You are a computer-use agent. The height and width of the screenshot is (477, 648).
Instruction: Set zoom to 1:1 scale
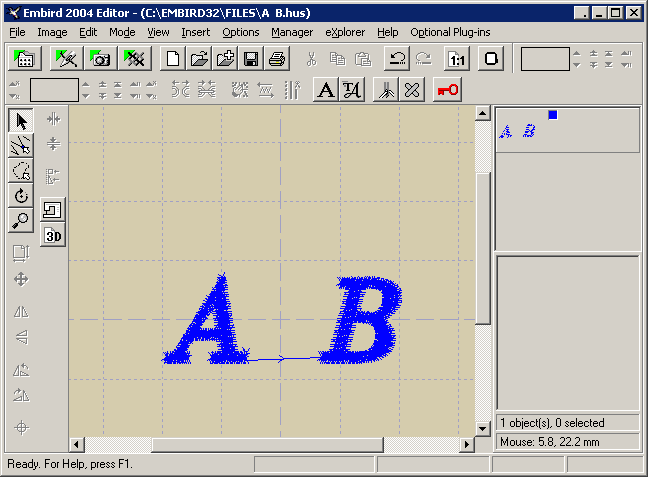[457, 59]
